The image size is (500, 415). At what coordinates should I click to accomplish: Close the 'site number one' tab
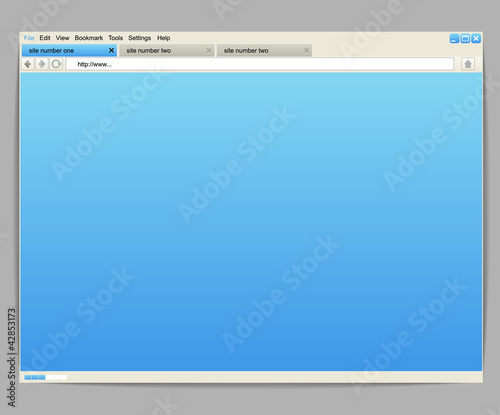coord(111,50)
